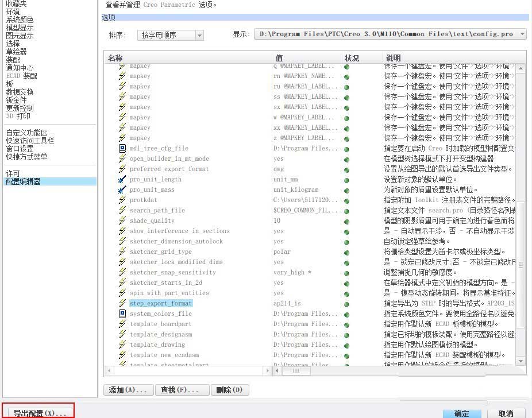This screenshot has height=418, width=532.
Task: Select value dwg for preferred_export_format
Action: [x=279, y=169]
